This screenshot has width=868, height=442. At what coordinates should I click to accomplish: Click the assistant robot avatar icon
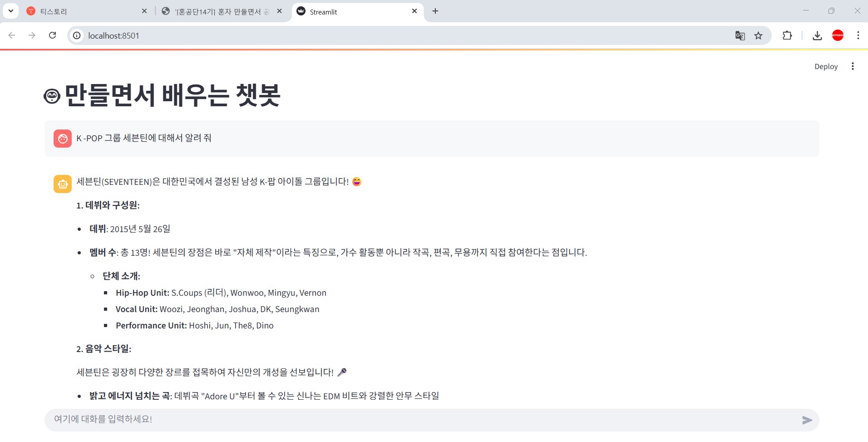[63, 184]
